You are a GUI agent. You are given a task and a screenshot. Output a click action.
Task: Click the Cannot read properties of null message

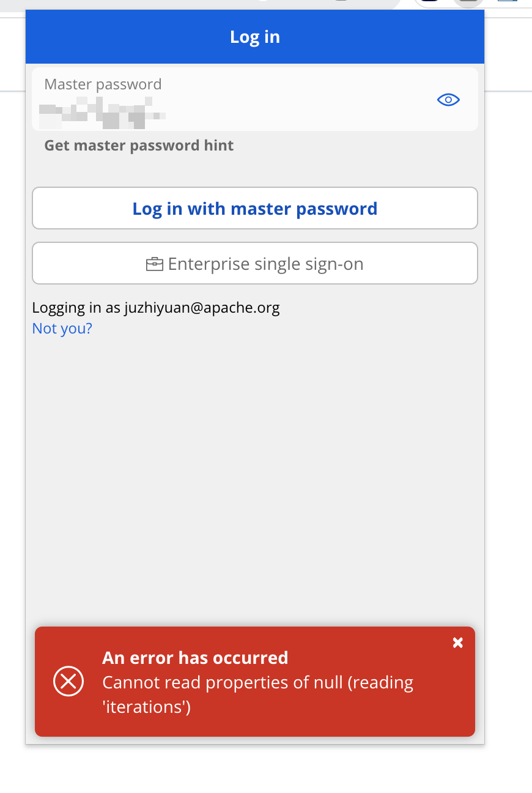[257, 694]
